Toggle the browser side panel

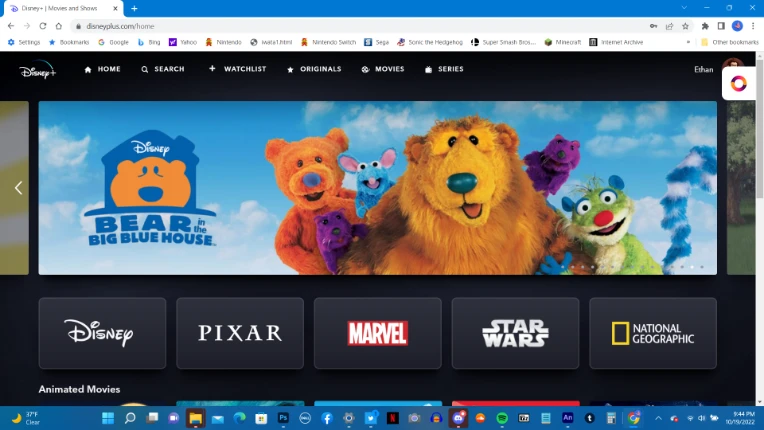point(721,26)
